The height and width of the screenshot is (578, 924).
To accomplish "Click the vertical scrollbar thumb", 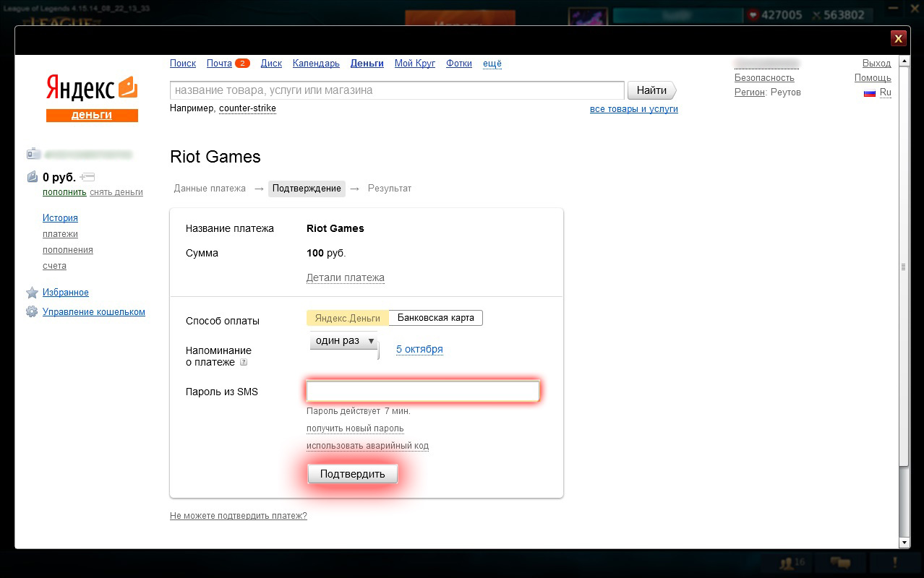I will pyautogui.click(x=904, y=267).
